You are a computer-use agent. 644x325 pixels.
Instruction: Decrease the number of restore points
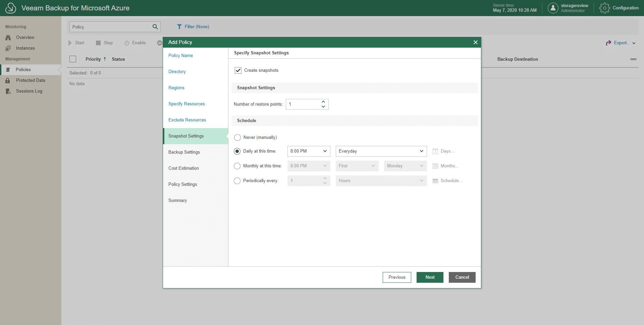tap(323, 107)
